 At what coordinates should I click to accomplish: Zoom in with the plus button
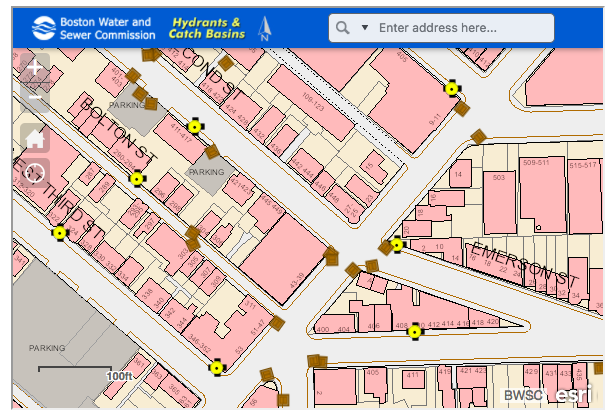point(35,68)
